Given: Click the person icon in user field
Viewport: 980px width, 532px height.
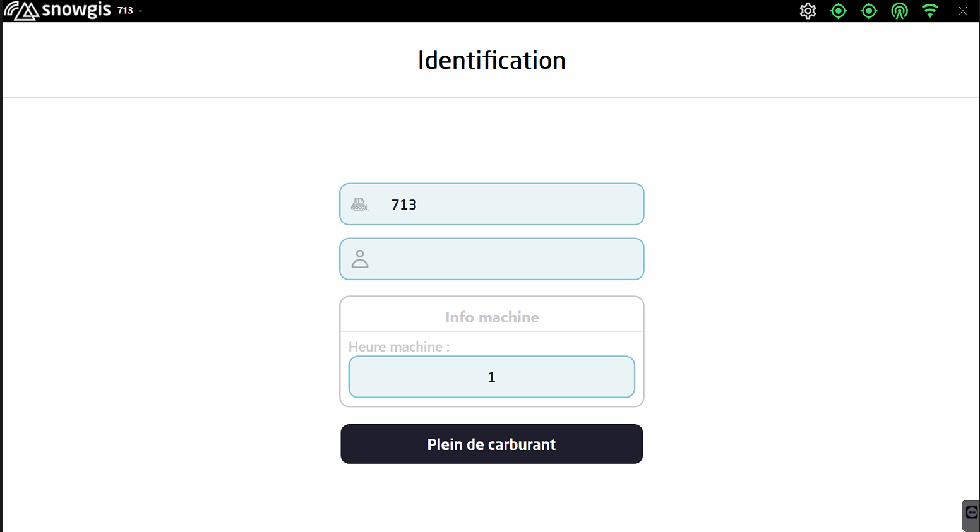Looking at the screenshot, I should click(360, 259).
